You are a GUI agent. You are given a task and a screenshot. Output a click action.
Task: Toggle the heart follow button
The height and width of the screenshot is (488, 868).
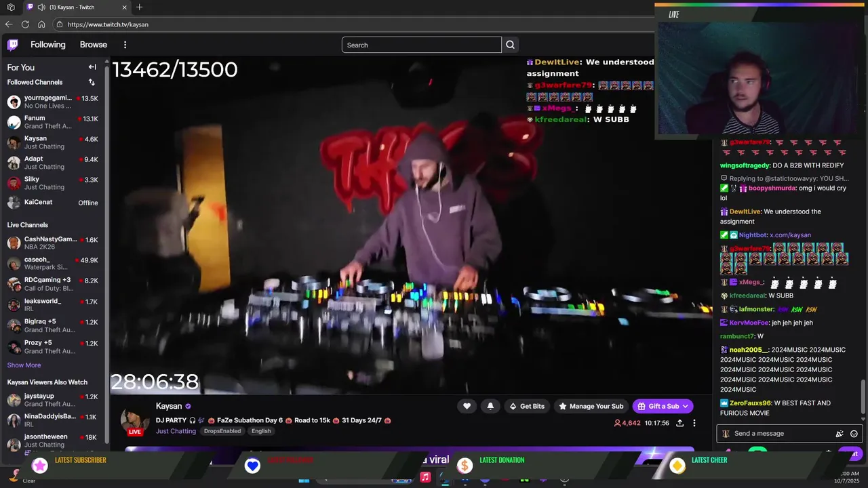click(467, 406)
